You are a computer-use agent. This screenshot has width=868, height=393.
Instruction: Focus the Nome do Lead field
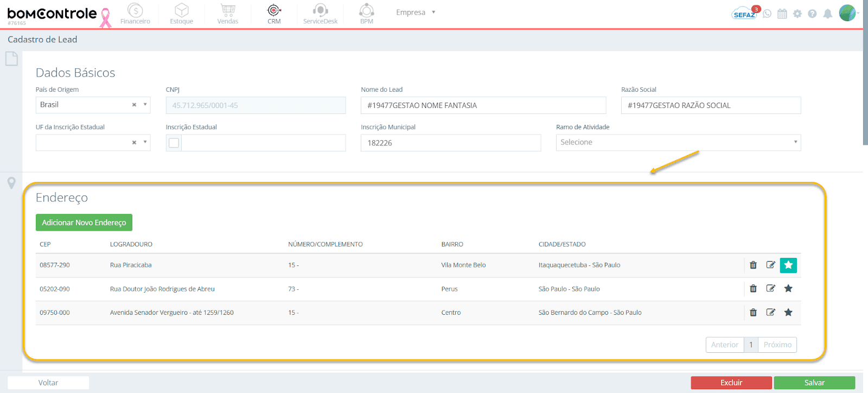[483, 105]
